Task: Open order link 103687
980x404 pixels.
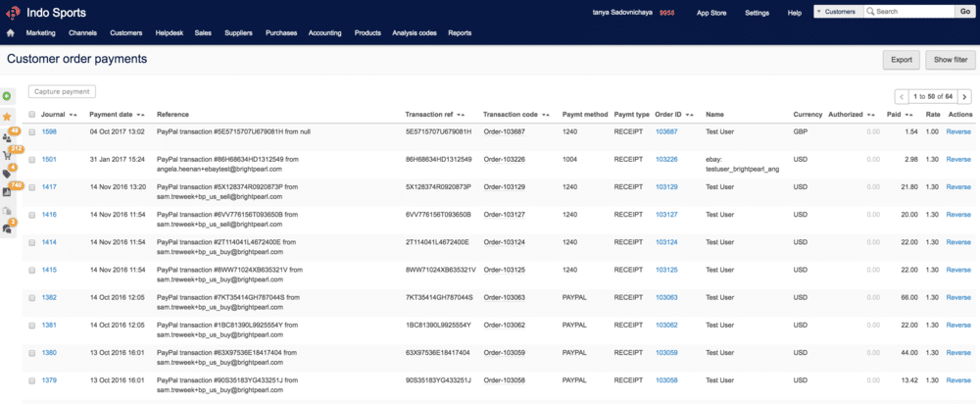Action: pyautogui.click(x=666, y=131)
